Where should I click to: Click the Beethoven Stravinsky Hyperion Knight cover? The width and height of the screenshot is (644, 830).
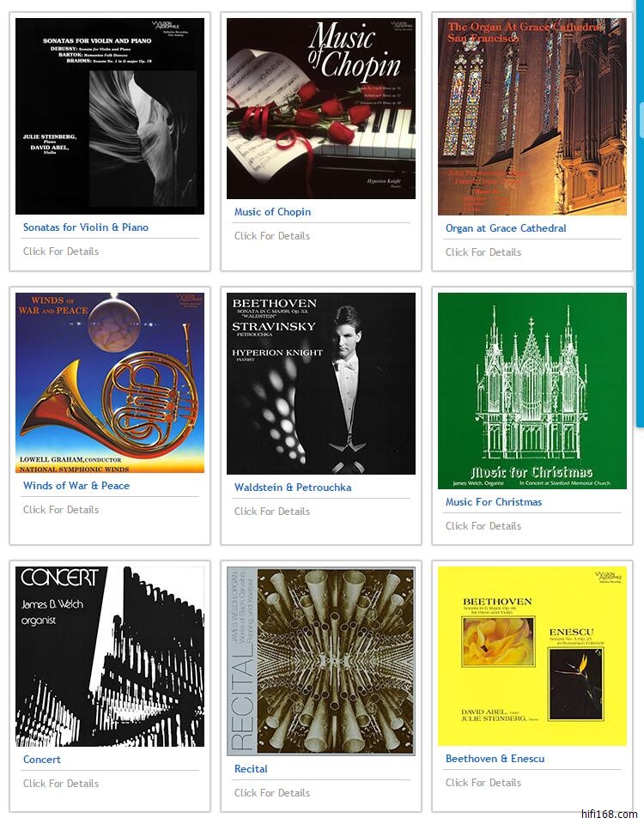click(x=321, y=383)
